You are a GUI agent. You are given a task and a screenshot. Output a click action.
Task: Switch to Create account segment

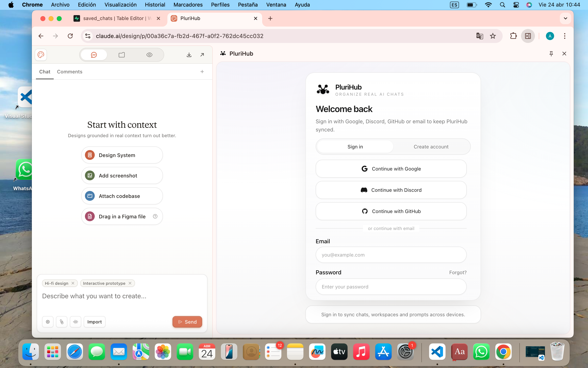pos(431,147)
